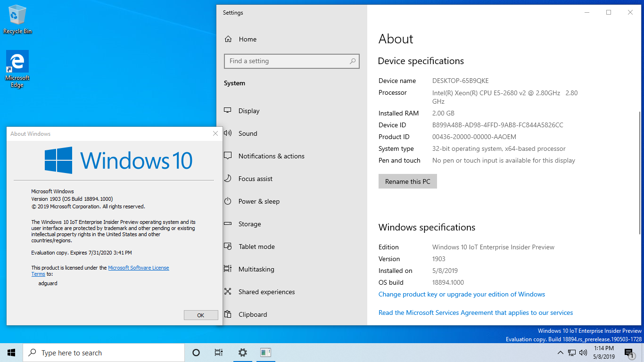Open Microsoft Services Agreement link
The image size is (644, 362).
[476, 313]
